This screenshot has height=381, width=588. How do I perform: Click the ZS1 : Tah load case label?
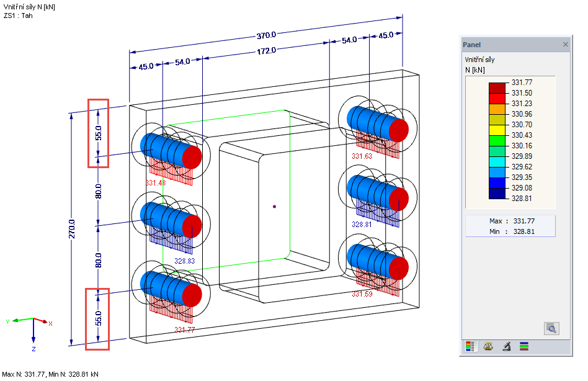18,16
